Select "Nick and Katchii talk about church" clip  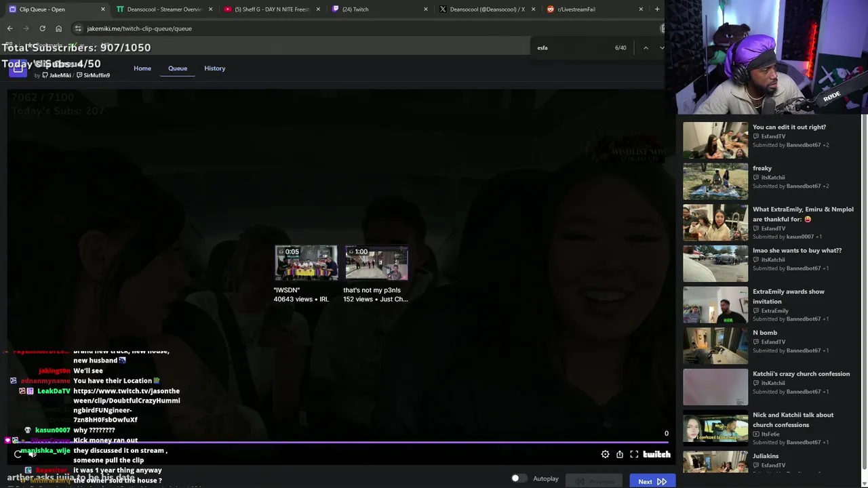click(770, 428)
